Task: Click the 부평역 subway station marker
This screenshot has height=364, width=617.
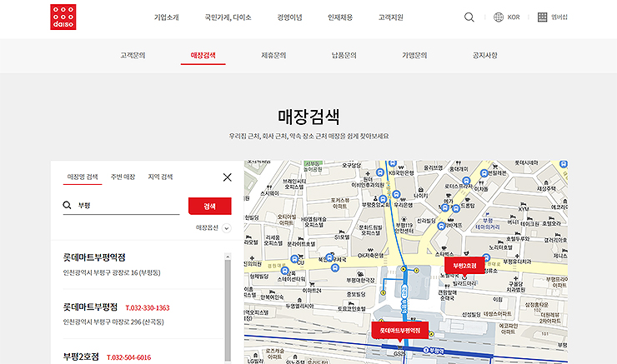Action: click(432, 350)
